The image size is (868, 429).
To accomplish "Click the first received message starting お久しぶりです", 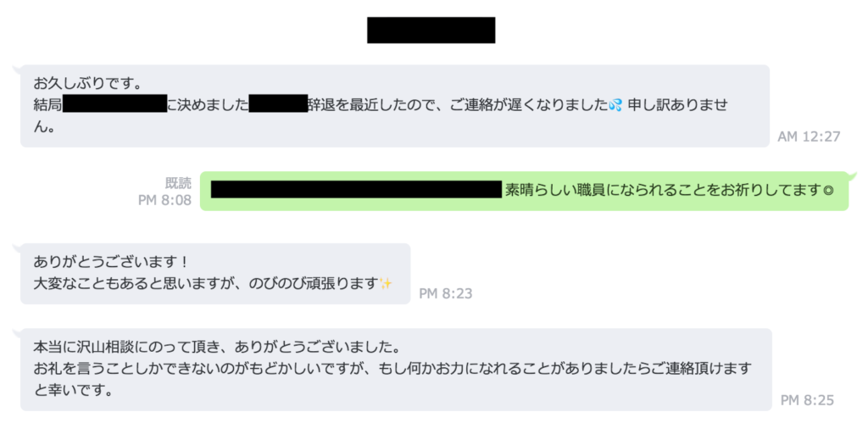I will click(395, 106).
